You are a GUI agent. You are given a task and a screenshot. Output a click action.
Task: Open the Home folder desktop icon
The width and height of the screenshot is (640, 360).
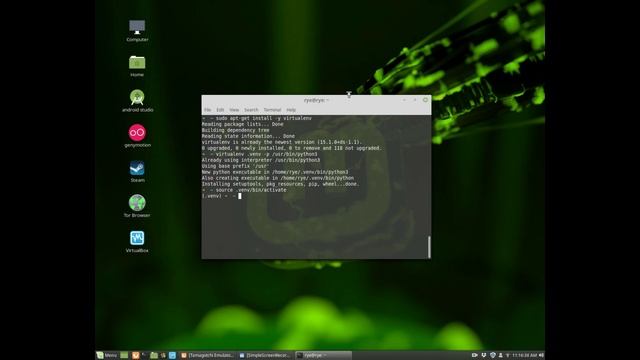[137, 66]
